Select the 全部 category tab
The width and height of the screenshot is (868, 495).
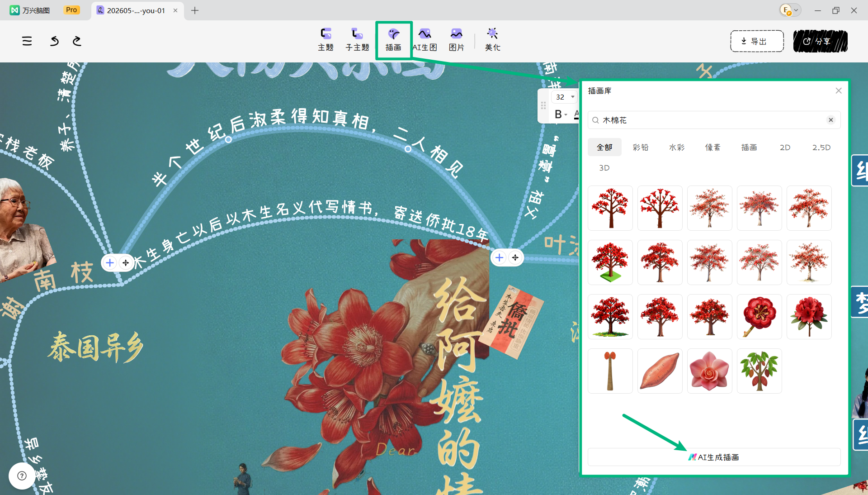(x=604, y=148)
